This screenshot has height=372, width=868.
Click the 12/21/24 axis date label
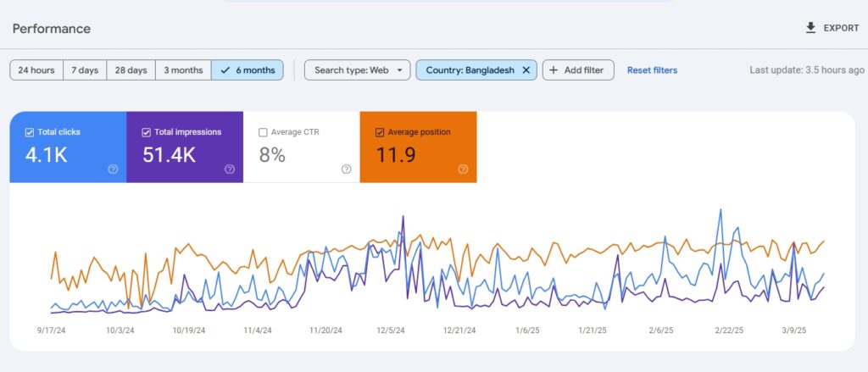[459, 330]
